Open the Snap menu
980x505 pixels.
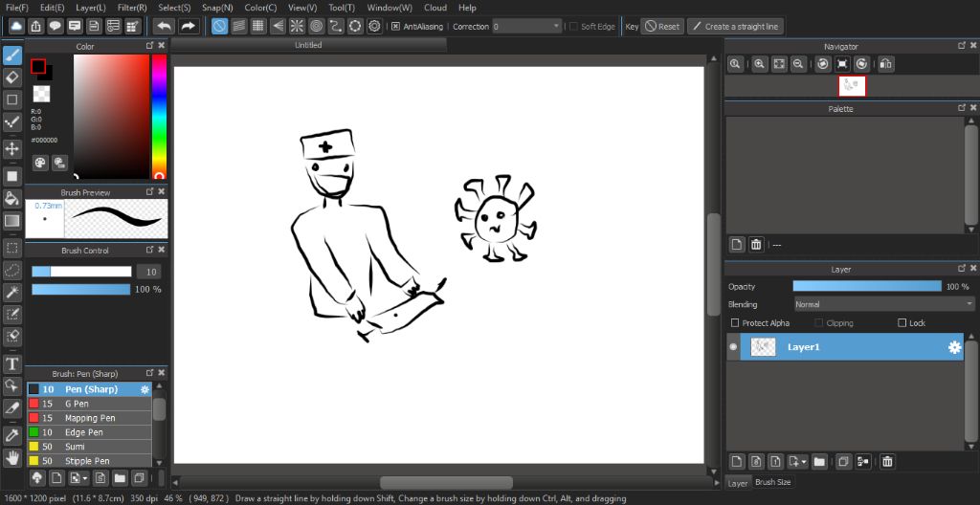click(217, 8)
